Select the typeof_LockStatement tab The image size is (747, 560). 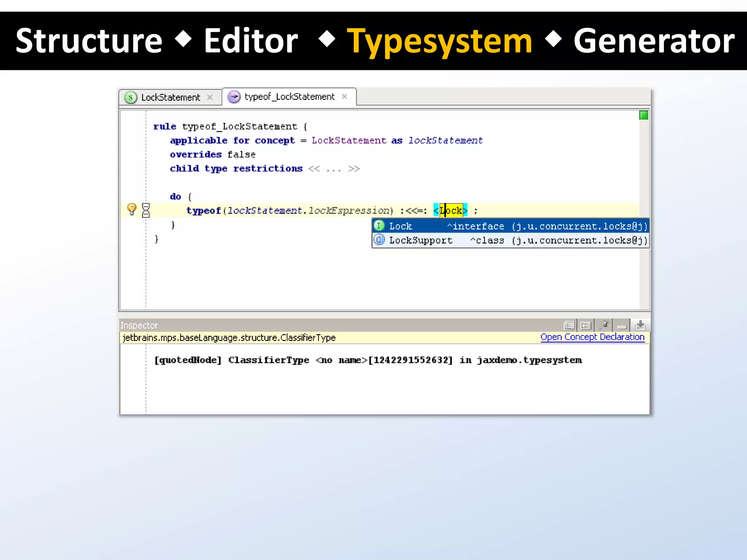pos(289,97)
